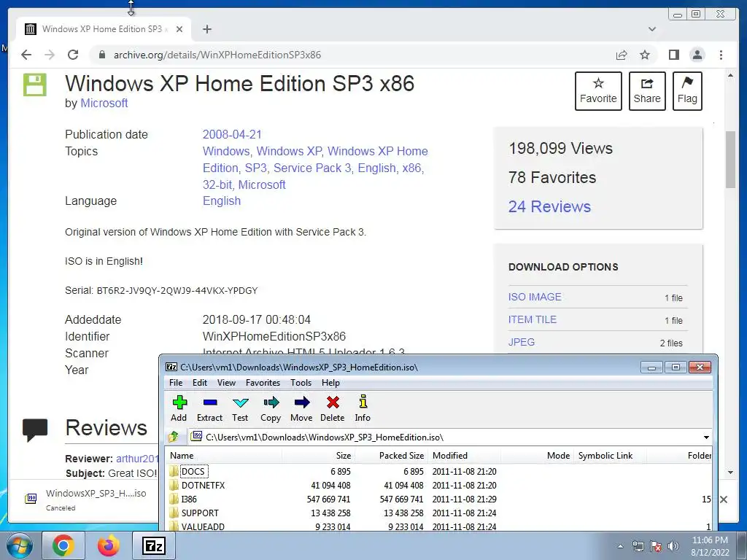
Task: Open the ITEM TILE download option
Action: point(532,319)
